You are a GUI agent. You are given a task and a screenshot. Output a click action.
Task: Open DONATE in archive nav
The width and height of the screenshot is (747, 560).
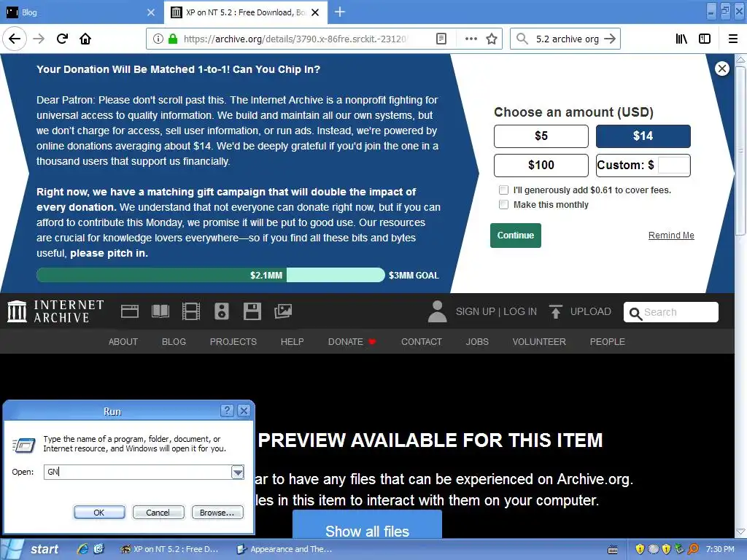(x=352, y=342)
